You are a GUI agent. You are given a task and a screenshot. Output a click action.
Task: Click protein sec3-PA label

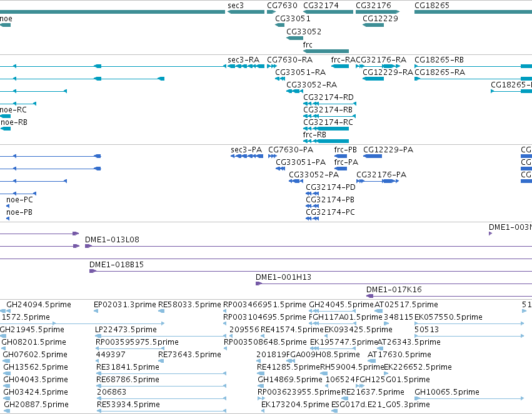(246, 150)
